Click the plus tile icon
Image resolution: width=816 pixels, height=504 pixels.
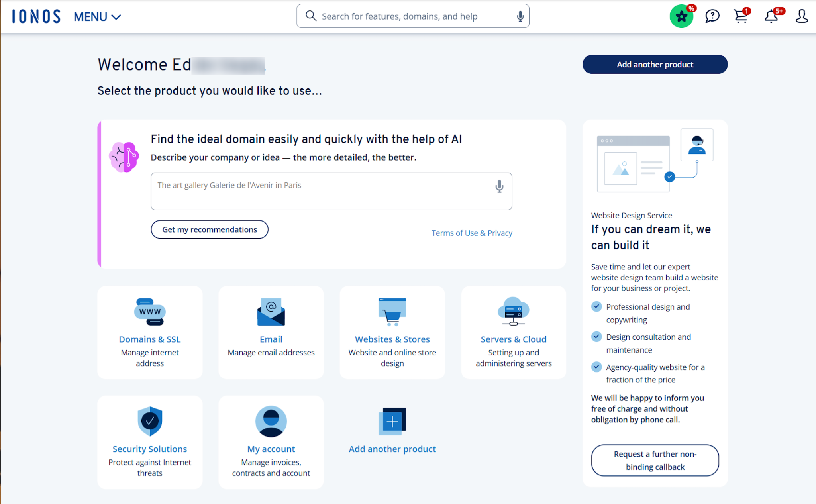click(392, 421)
